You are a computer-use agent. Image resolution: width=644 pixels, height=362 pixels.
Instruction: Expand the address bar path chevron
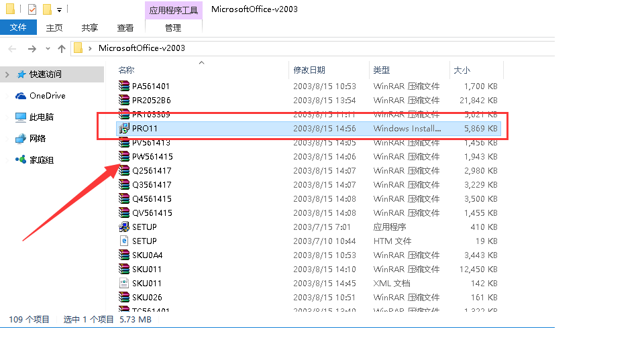(x=90, y=48)
